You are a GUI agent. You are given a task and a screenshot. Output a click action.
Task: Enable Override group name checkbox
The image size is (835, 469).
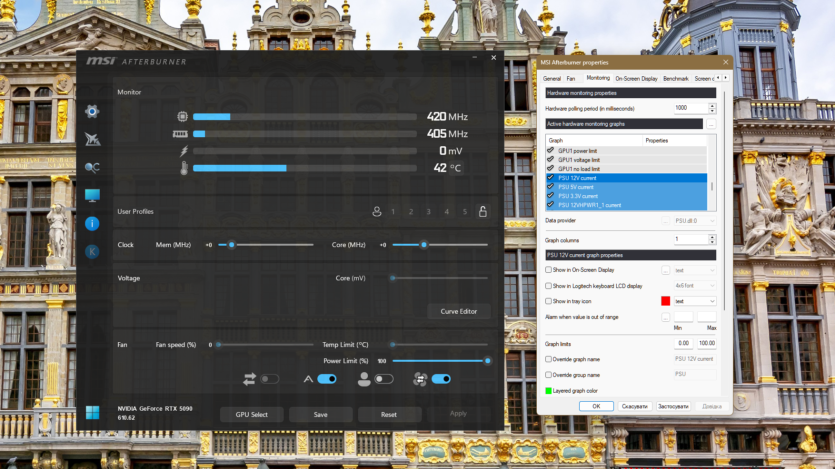(548, 375)
